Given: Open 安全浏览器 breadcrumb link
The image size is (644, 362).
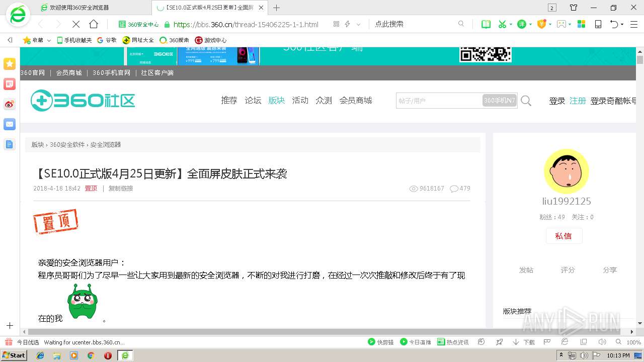Looking at the screenshot, I should point(106,145).
